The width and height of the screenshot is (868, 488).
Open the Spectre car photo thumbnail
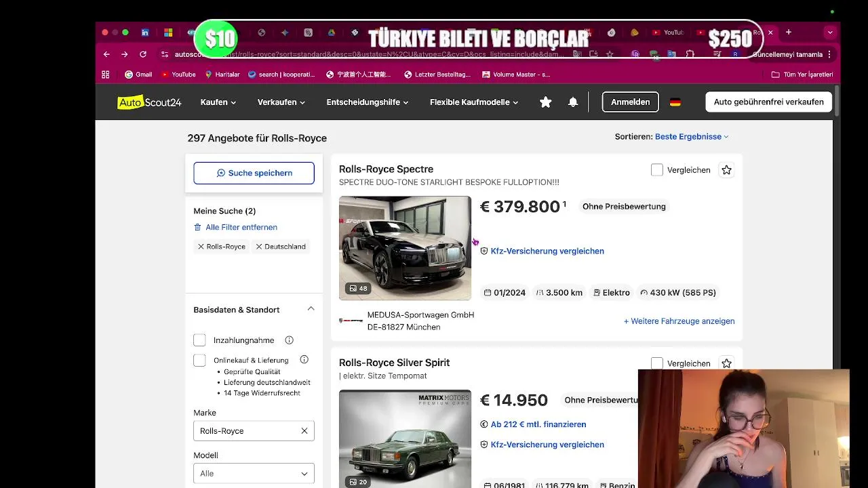point(405,248)
